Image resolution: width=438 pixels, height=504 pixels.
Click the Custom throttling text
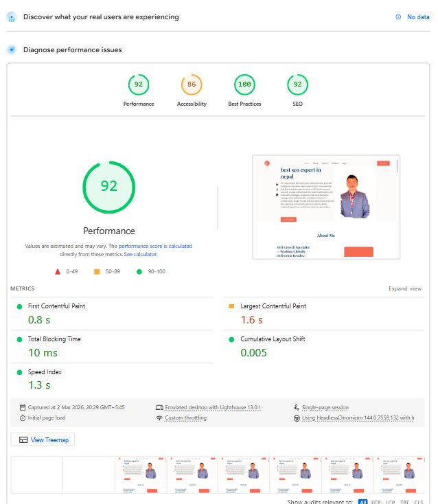186,418
